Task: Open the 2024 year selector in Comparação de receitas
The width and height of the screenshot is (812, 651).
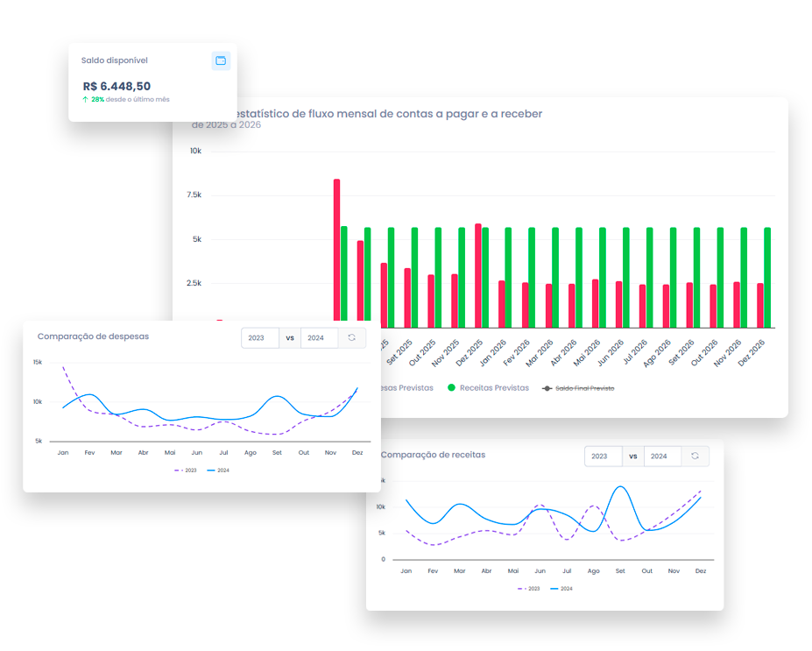Action: pos(662,456)
